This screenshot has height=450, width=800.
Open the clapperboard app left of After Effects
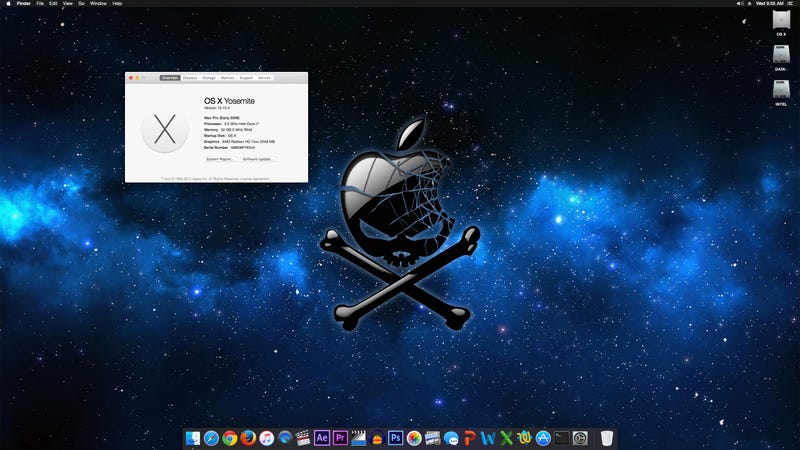303,438
